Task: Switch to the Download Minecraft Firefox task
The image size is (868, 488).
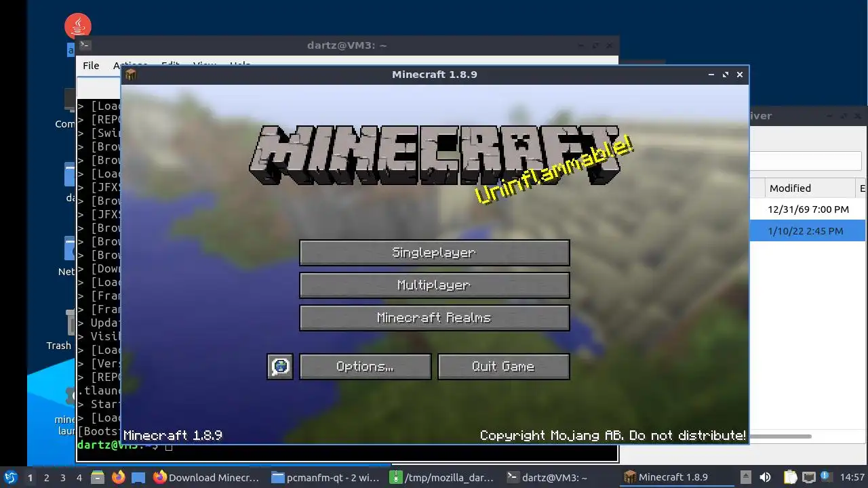Action: tap(207, 477)
